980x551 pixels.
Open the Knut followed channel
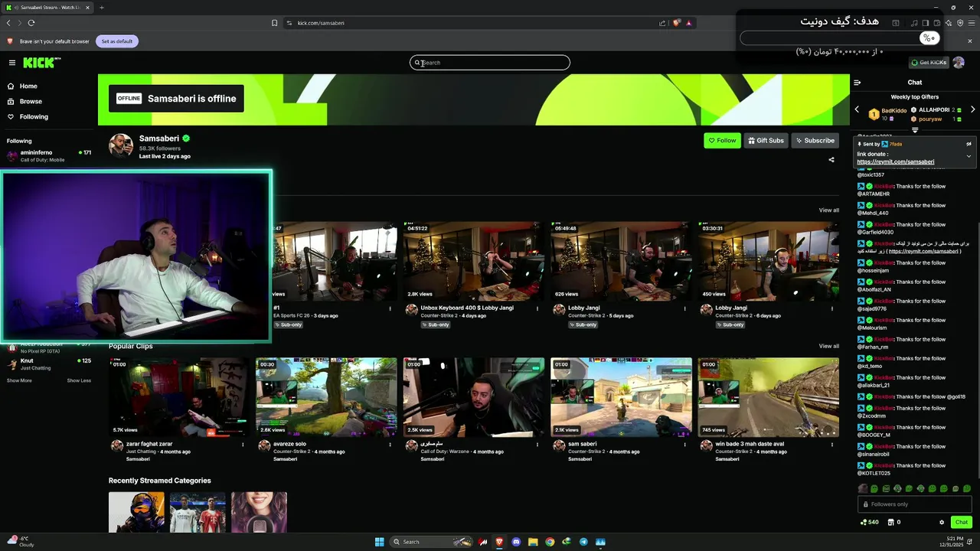click(49, 364)
